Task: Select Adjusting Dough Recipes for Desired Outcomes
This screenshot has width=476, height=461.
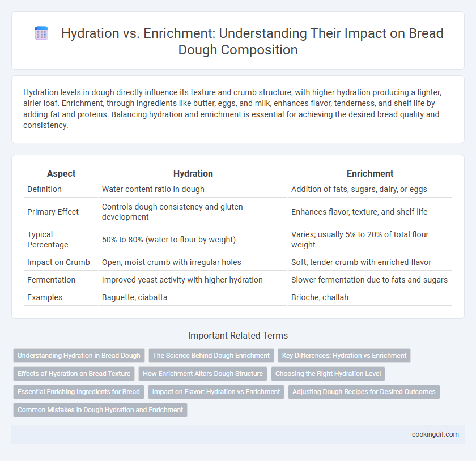Action: [x=364, y=392]
